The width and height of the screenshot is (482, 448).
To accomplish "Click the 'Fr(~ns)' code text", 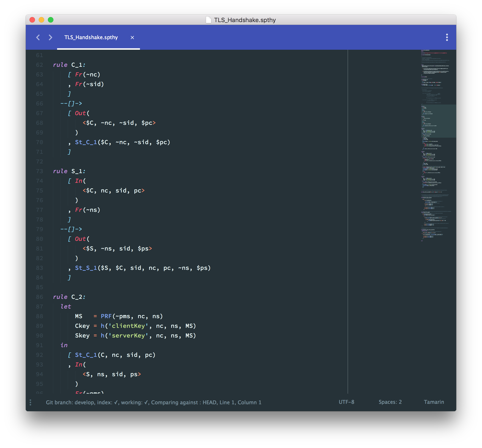I will [x=87, y=210].
